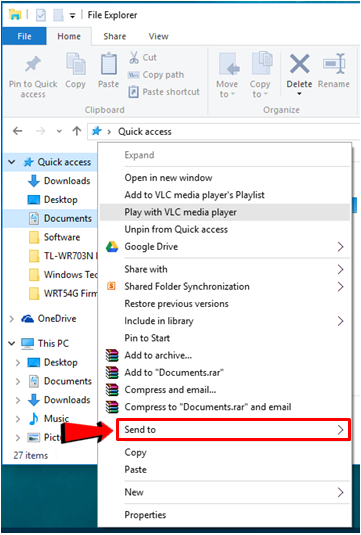Open the Share with submenu

(225, 269)
